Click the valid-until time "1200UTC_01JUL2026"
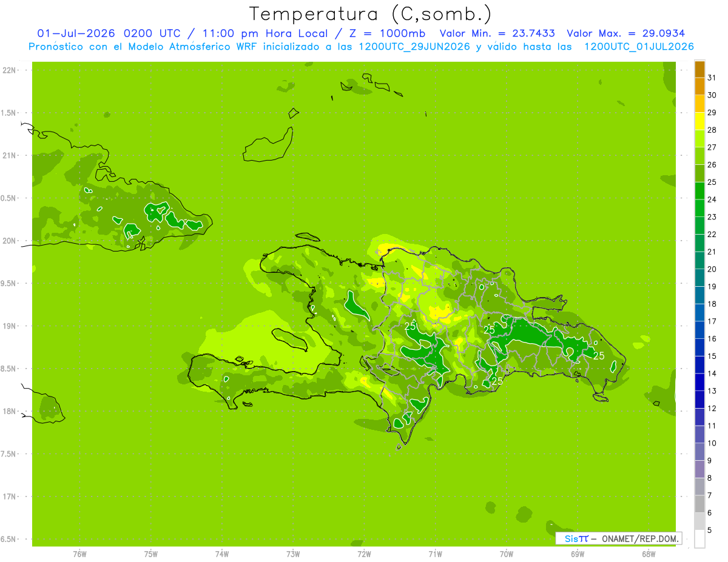The height and width of the screenshot is (562, 728). 639,47
